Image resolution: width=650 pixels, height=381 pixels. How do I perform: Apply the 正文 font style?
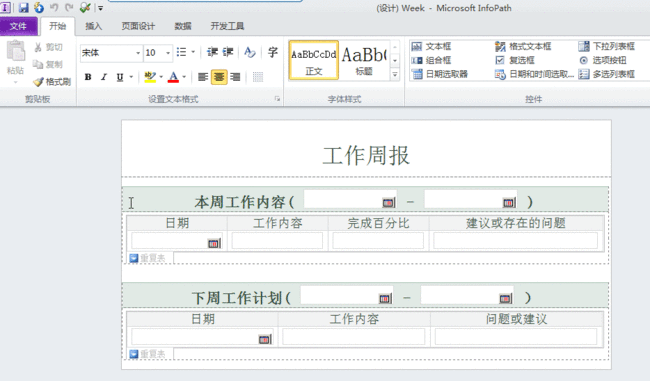pos(314,60)
